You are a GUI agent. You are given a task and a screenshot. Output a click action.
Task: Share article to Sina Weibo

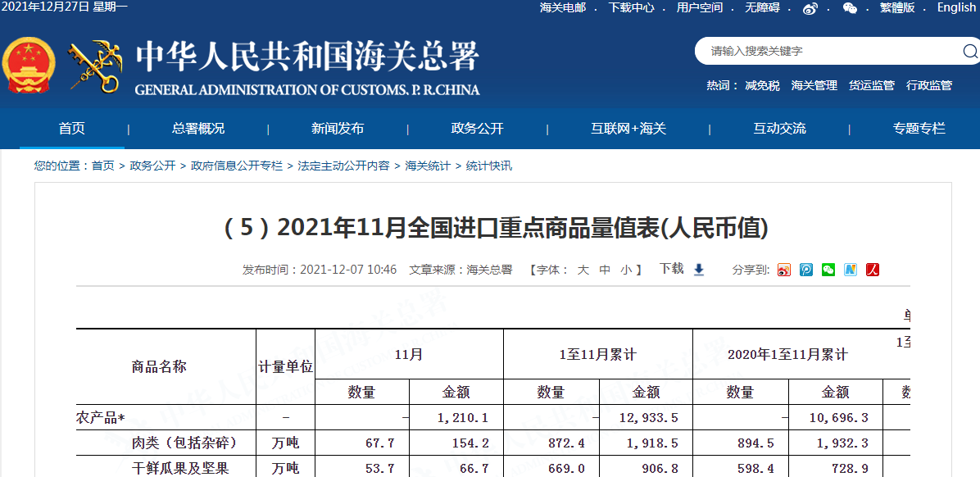point(784,270)
